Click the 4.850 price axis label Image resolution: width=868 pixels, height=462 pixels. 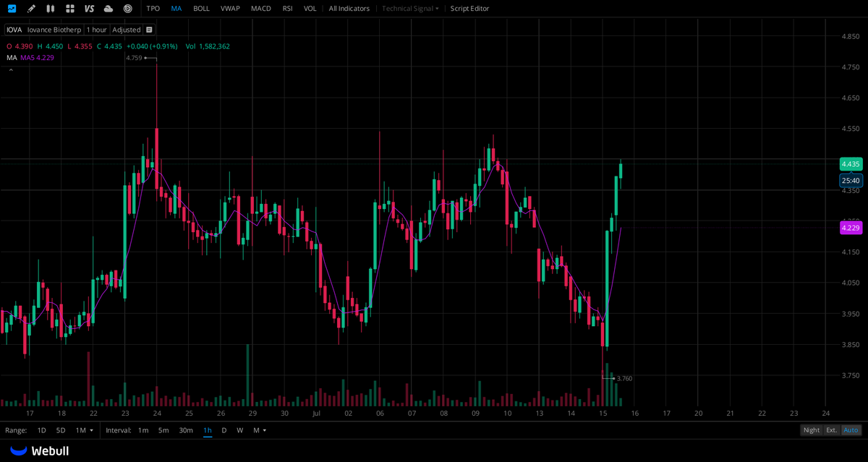pyautogui.click(x=851, y=36)
